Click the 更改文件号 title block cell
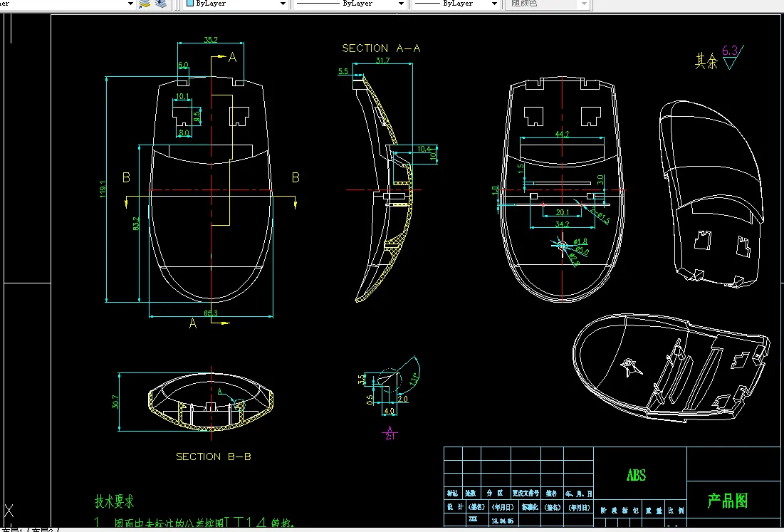Screen dimensions: 784x532 (526, 494)
